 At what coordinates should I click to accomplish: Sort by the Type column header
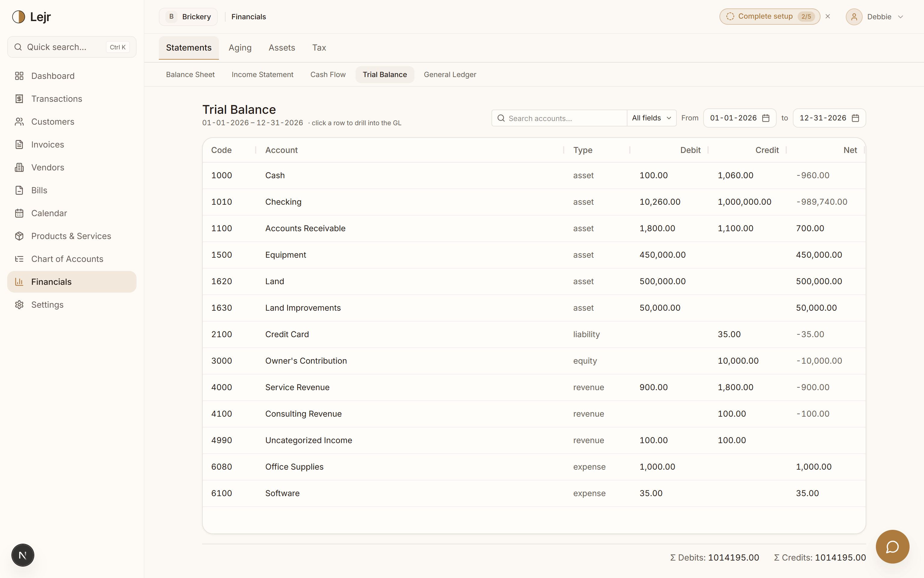coord(583,150)
